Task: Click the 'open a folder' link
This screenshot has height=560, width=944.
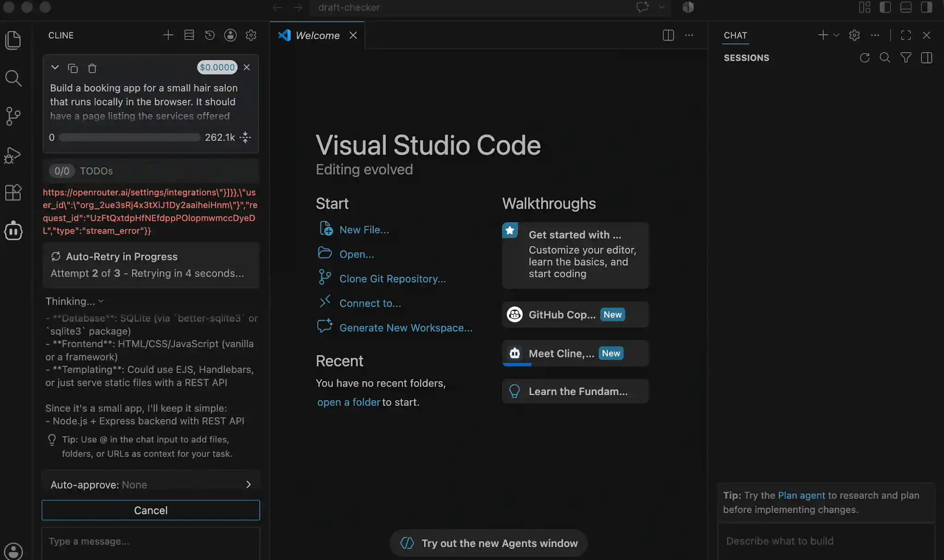Action: pos(349,402)
